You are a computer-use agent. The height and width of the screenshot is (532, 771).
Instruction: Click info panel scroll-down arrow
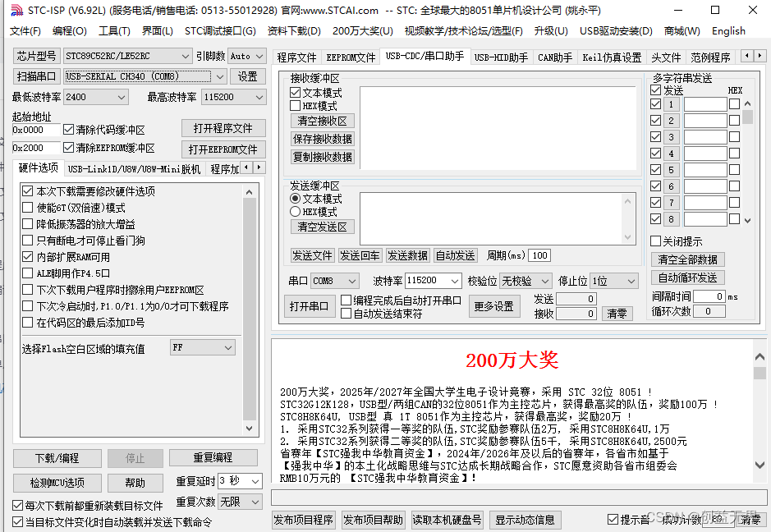point(760,465)
